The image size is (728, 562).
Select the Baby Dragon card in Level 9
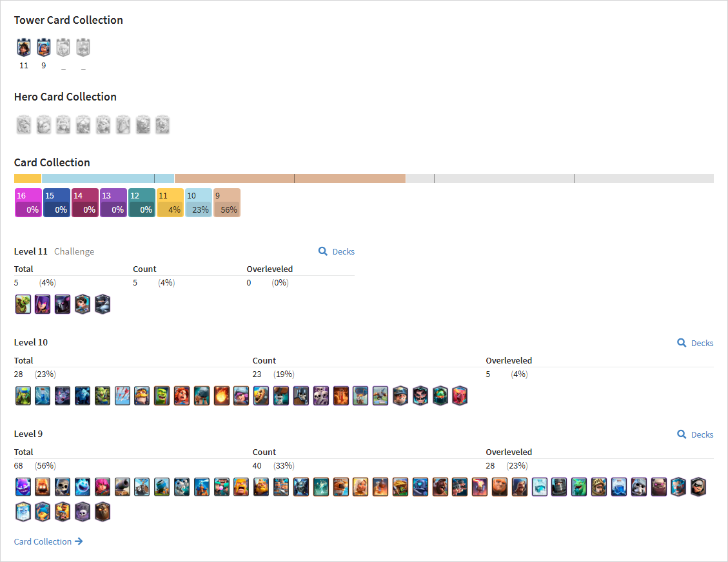click(579, 487)
